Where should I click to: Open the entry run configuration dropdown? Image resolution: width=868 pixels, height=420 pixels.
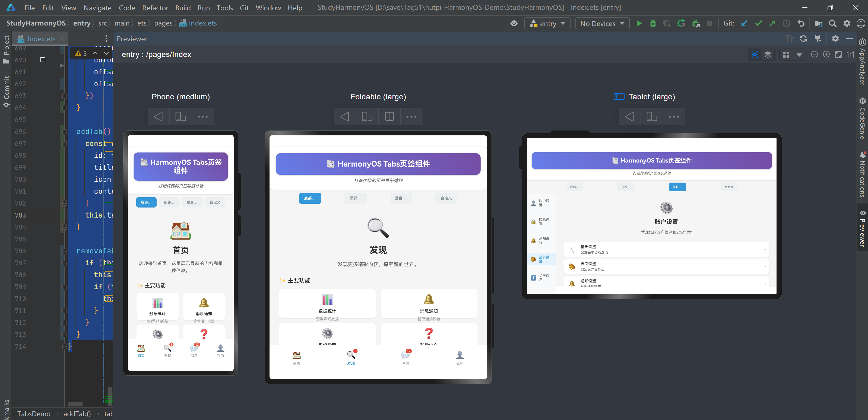[x=547, y=23]
